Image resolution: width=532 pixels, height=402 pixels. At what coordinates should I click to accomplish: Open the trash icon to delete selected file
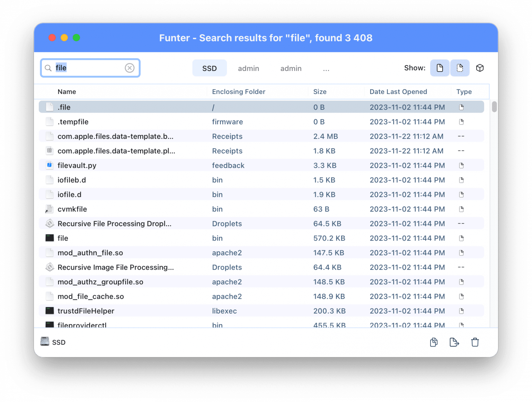click(x=475, y=342)
